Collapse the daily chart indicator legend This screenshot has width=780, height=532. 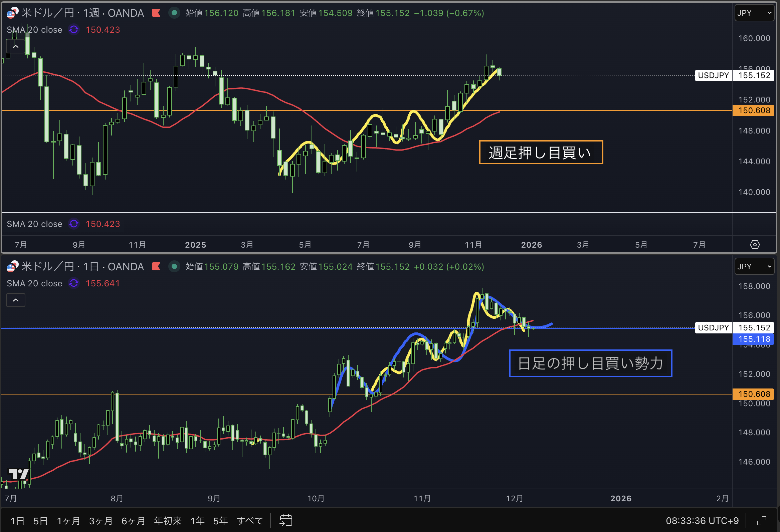click(x=15, y=300)
